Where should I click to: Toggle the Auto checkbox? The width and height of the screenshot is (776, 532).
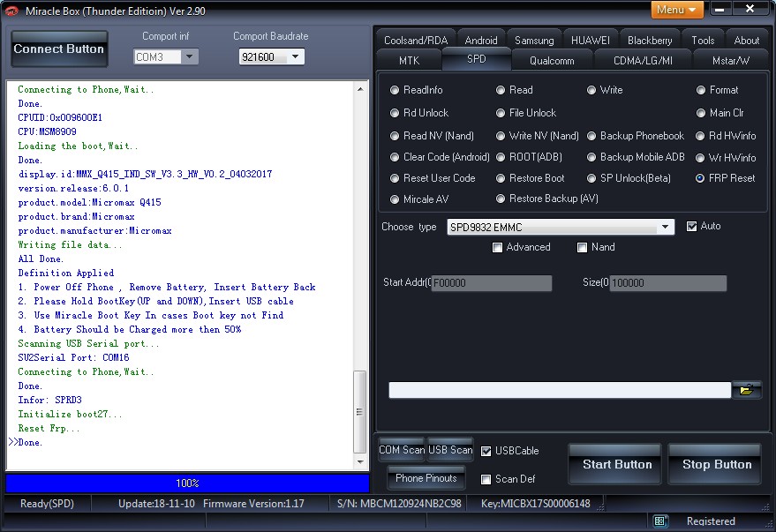click(x=691, y=226)
